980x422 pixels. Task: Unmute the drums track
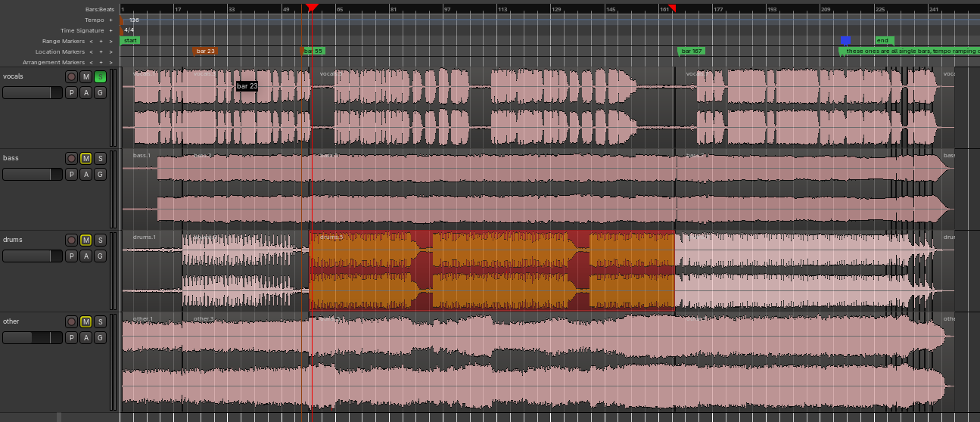click(86, 240)
